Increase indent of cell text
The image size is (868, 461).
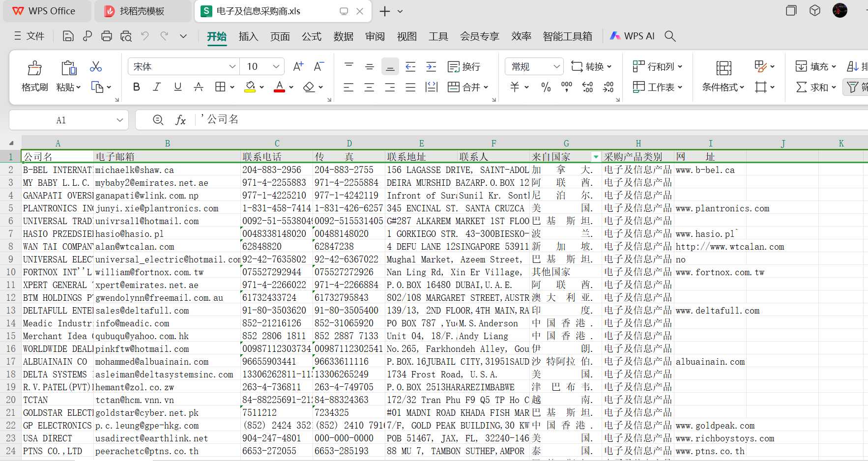pos(432,66)
